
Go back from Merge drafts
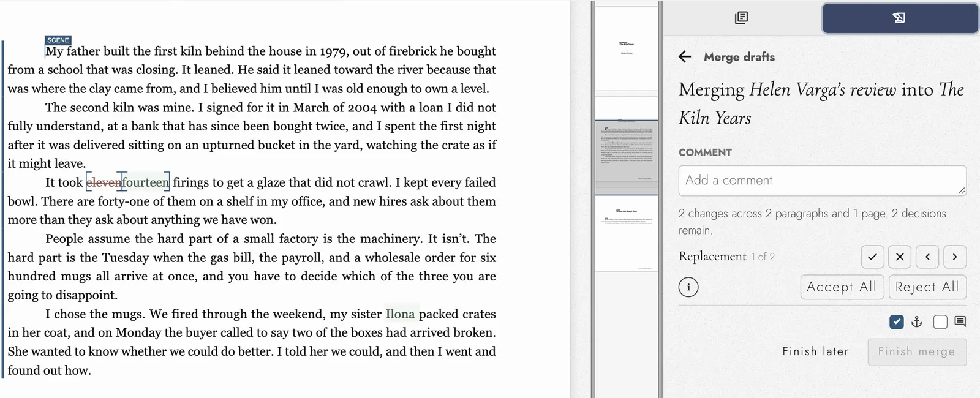(685, 57)
